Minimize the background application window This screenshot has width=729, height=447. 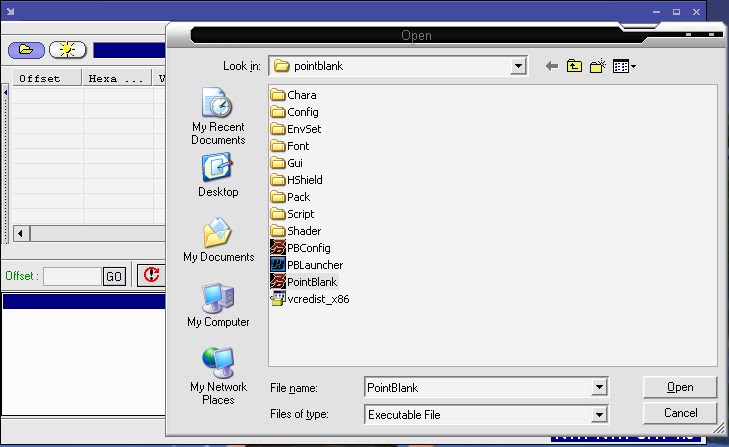(656, 12)
